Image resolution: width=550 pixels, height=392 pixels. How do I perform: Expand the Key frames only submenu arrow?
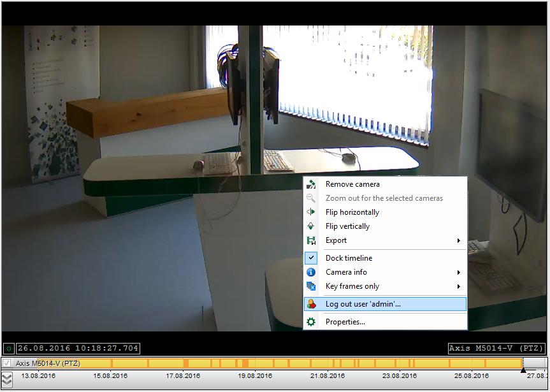458,286
